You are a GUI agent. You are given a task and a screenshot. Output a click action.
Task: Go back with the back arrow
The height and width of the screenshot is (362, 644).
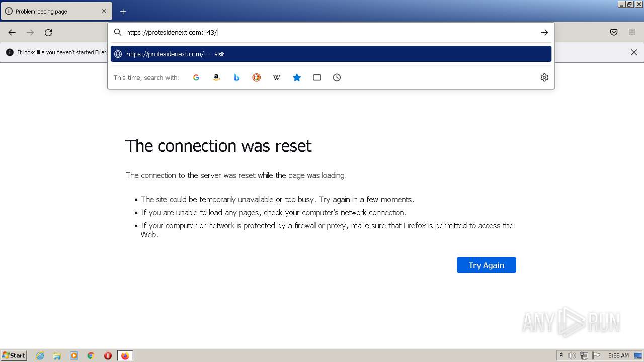coord(12,32)
